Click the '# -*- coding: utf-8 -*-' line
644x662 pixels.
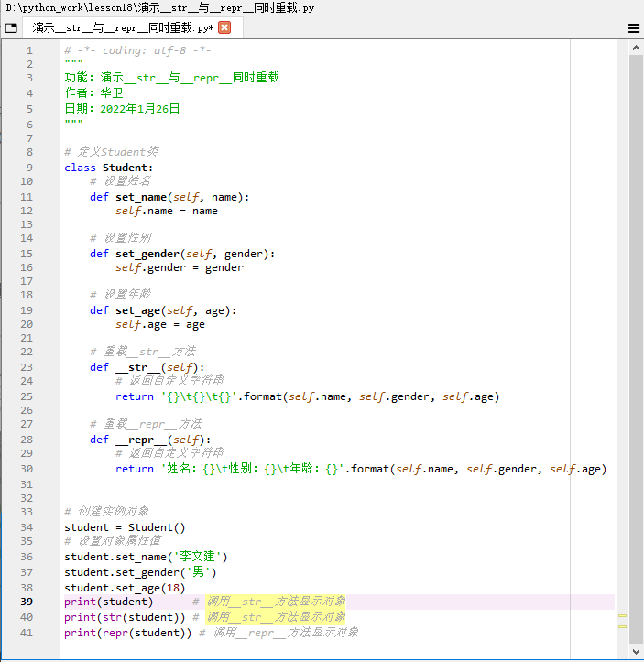click(137, 50)
